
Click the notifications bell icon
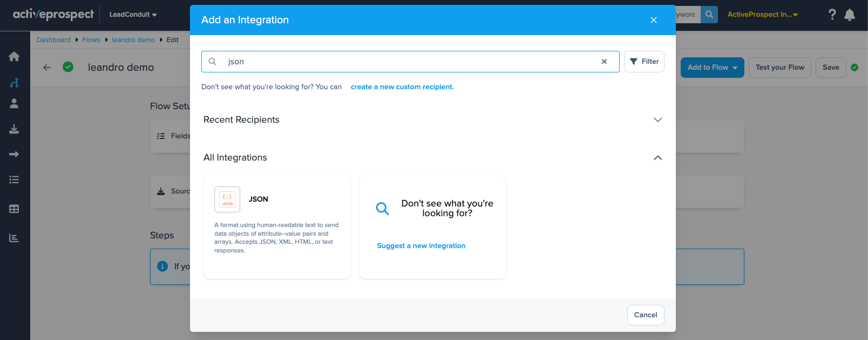coord(850,15)
